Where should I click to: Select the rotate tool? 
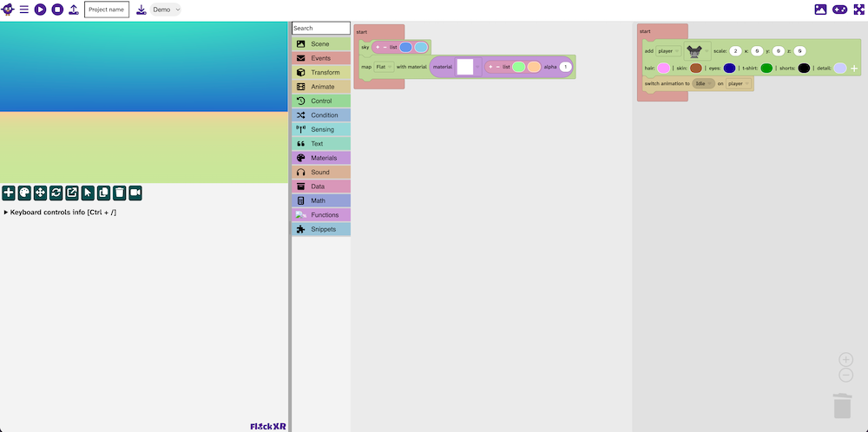click(x=56, y=193)
